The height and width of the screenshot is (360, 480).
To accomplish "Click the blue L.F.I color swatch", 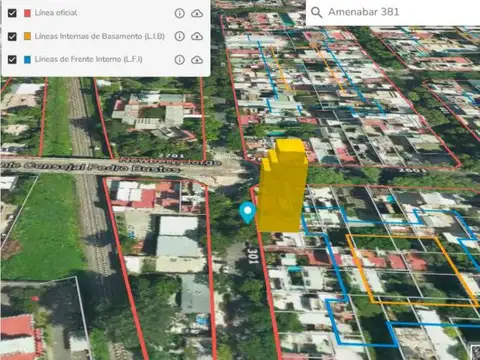I will [27, 60].
